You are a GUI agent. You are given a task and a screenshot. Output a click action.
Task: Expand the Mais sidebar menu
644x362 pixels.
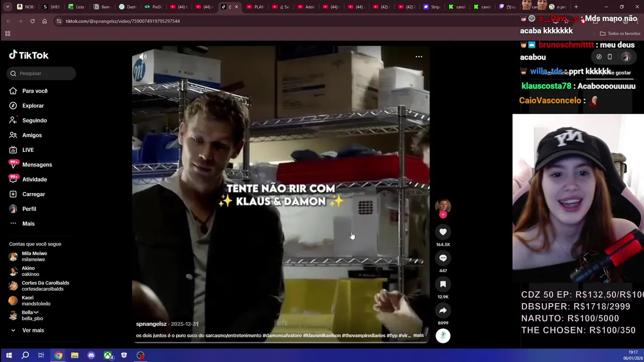(x=22, y=224)
